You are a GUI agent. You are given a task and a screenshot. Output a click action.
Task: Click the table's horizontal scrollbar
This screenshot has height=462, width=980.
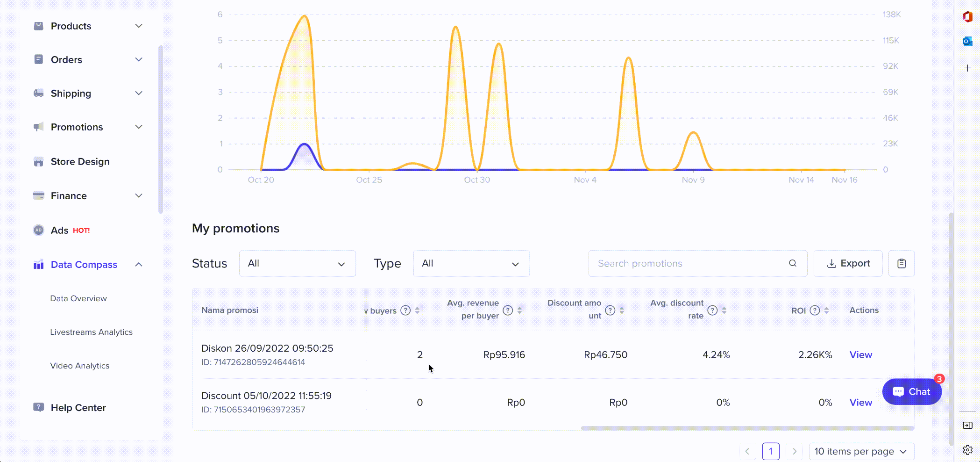(x=747, y=428)
